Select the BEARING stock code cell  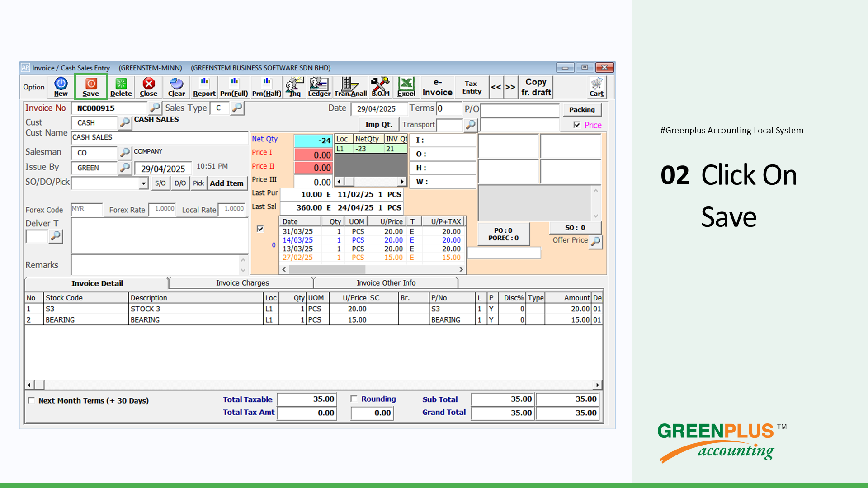point(86,320)
